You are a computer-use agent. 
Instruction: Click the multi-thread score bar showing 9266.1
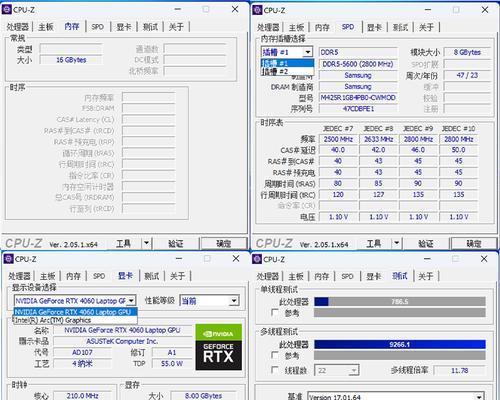[x=400, y=344]
